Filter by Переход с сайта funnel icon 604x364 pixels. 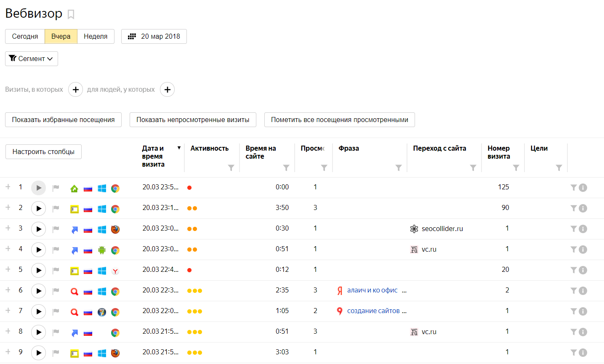click(473, 167)
